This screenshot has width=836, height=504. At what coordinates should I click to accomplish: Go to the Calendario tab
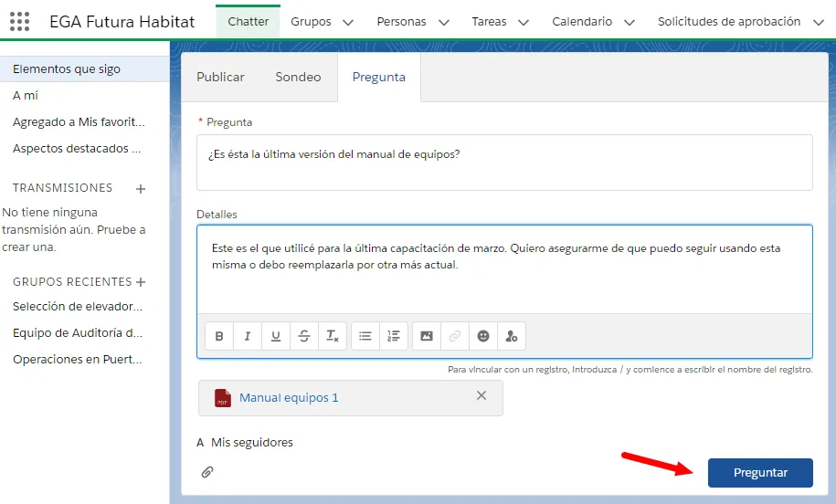(x=582, y=22)
